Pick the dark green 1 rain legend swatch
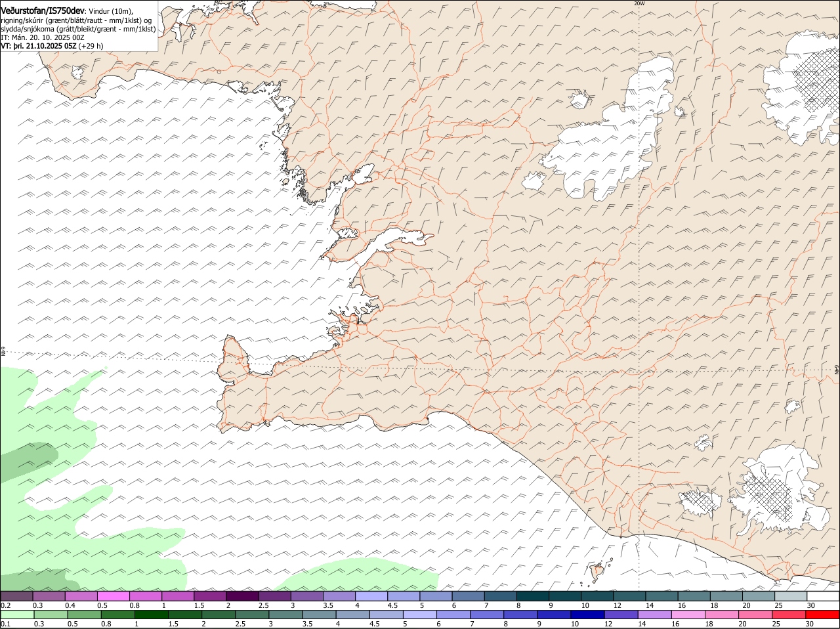 click(151, 615)
